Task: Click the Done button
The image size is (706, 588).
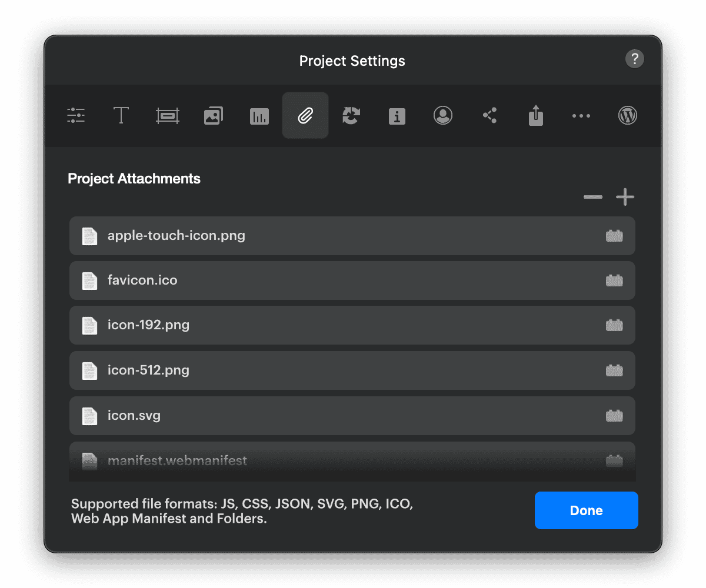Action: 586,510
